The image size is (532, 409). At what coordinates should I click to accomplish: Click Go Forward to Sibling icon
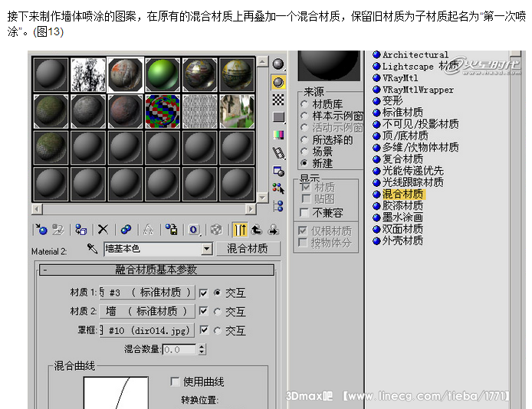coord(273,230)
